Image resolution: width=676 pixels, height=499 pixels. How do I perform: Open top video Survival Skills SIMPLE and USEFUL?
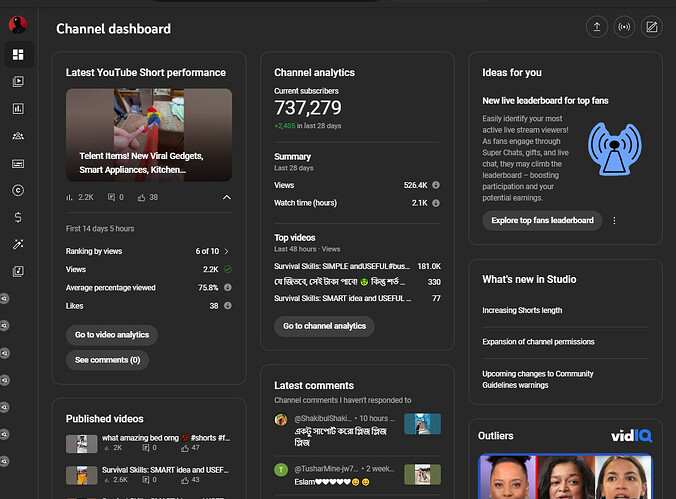point(342,266)
